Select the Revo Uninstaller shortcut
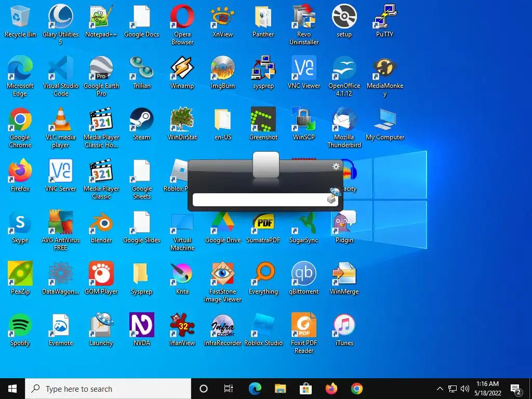This screenshot has height=399, width=532. (x=303, y=24)
